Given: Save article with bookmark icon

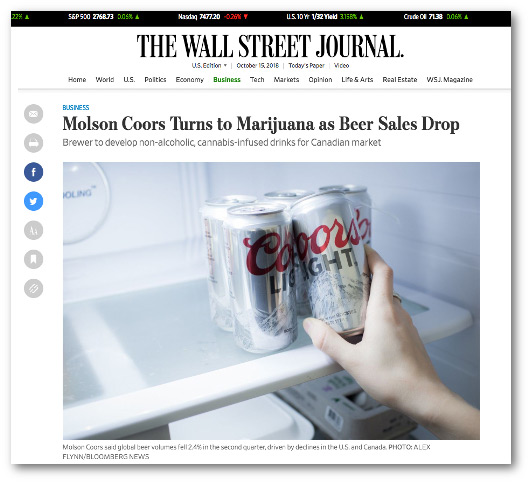Looking at the screenshot, I should pyautogui.click(x=33, y=259).
